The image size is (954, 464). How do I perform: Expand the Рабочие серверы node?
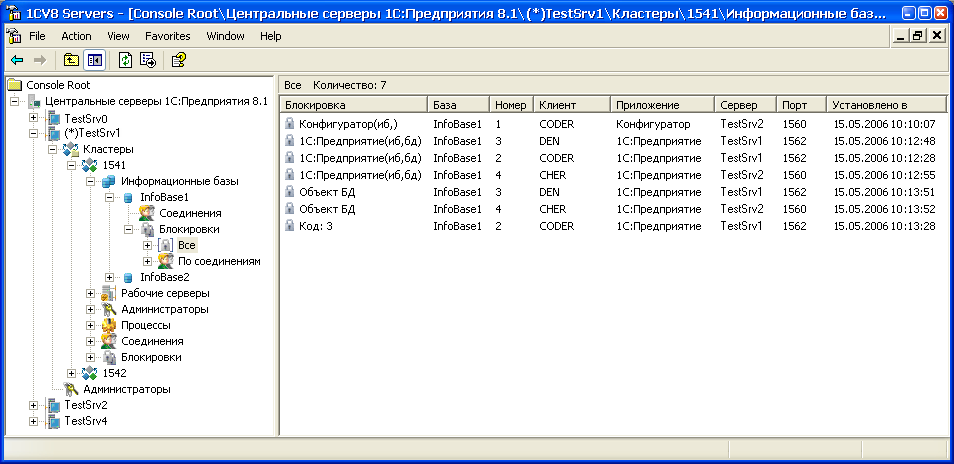91,293
